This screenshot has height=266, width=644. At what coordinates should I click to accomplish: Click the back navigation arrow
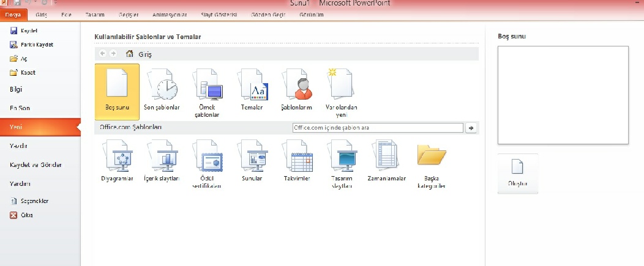[103, 53]
